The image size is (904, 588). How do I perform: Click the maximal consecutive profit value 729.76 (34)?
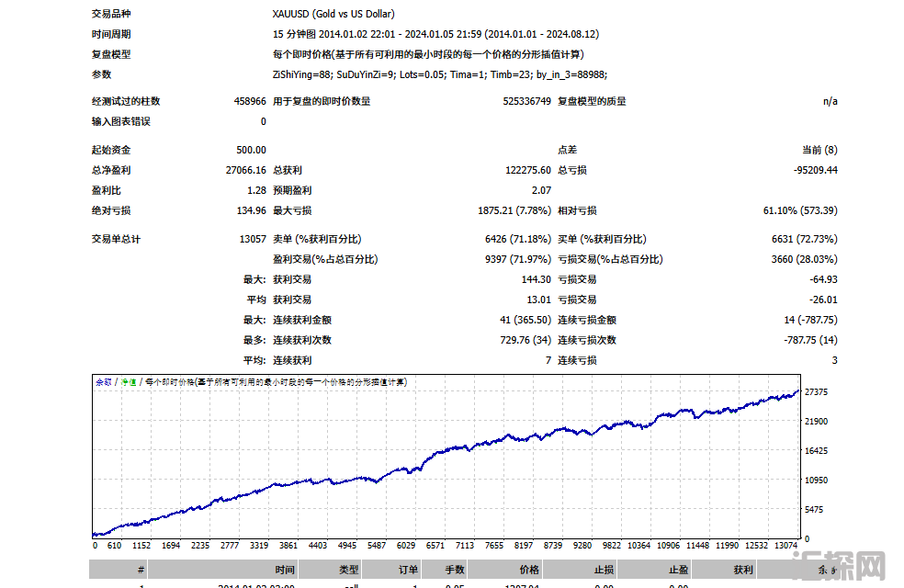point(525,340)
